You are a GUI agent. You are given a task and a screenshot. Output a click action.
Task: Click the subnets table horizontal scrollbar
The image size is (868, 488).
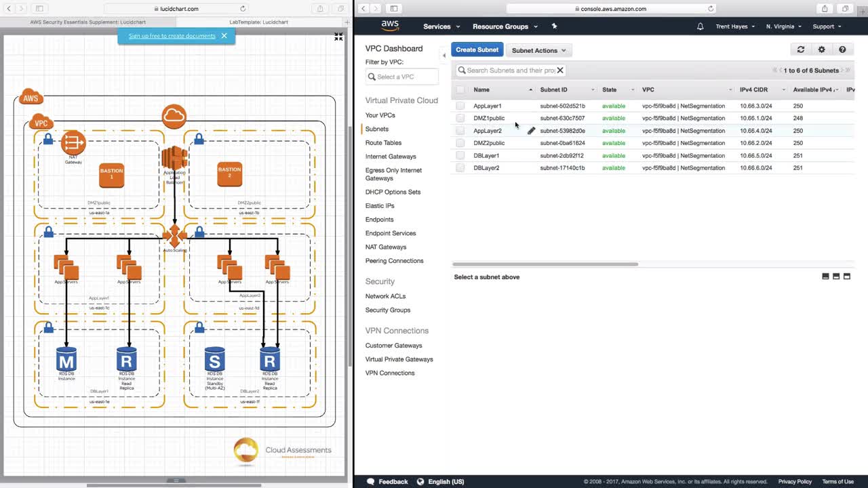click(x=545, y=264)
